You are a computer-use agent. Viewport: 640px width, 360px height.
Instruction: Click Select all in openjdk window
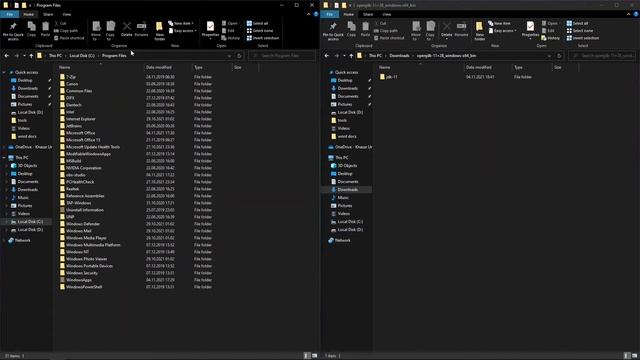pyautogui.click(x=577, y=23)
